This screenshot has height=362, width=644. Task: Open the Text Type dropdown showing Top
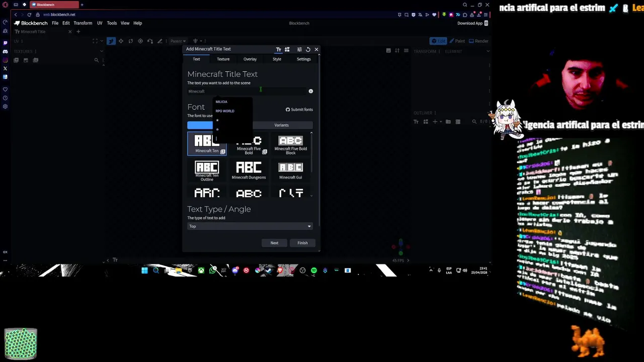(250, 226)
